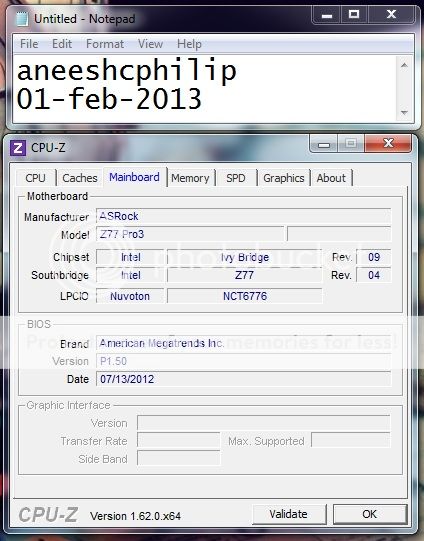Screen dimensions: 424x541
Task: Close the CPU-Z window
Action: [388, 144]
